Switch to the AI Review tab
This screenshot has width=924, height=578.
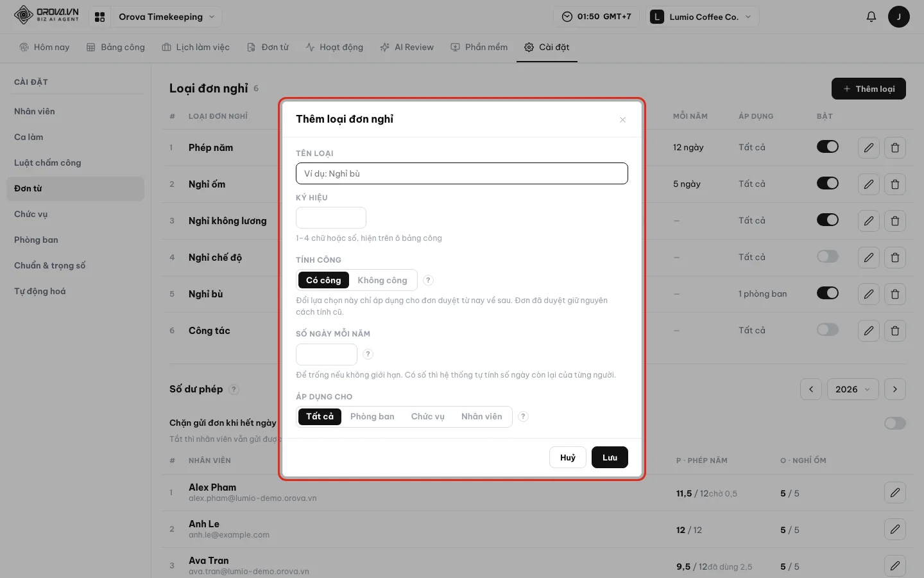click(x=407, y=48)
